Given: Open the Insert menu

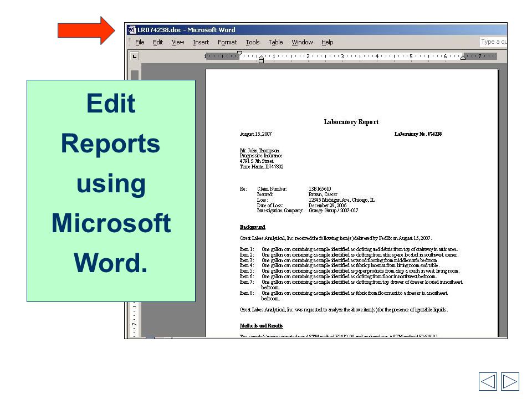Looking at the screenshot, I should point(201,42).
